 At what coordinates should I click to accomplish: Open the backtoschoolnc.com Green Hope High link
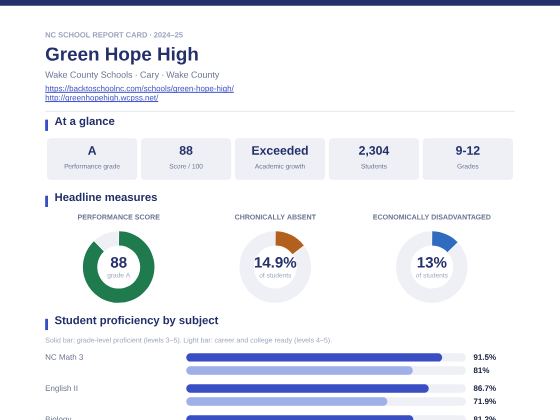[x=139, y=88]
